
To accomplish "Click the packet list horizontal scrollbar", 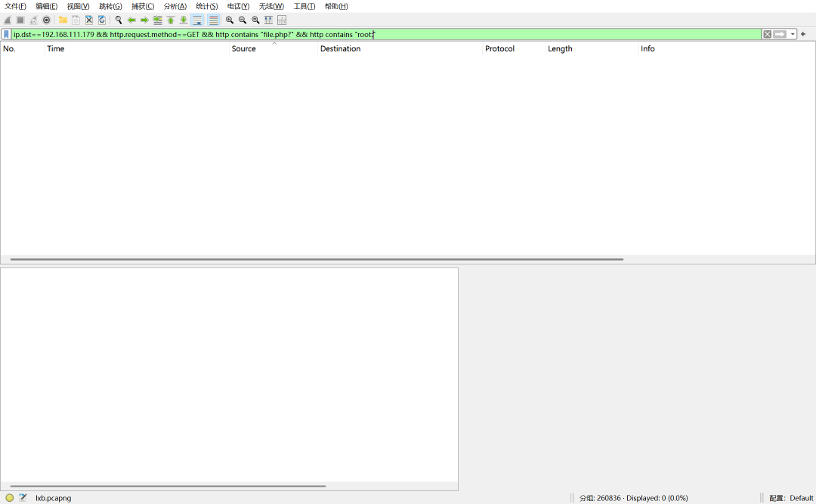I will point(317,259).
